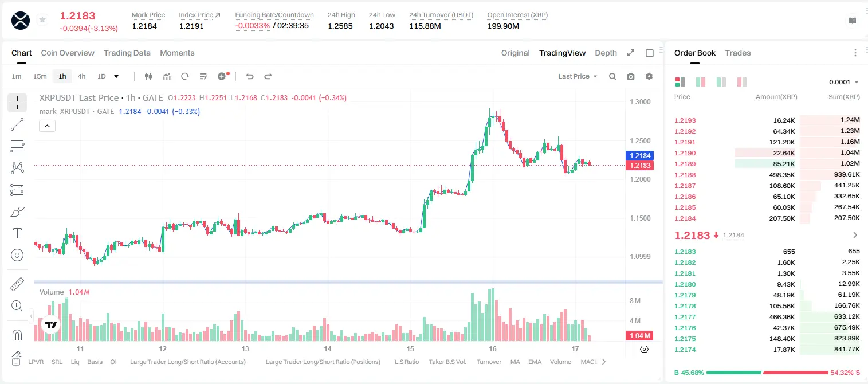This screenshot has width=868, height=384.
Task: Switch chart to Depth view
Action: [x=606, y=53]
